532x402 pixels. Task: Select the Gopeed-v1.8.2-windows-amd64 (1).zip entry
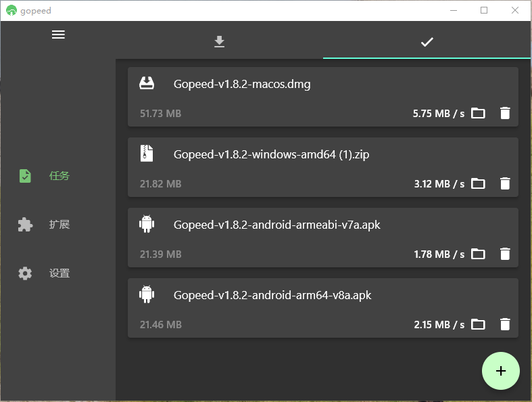(x=271, y=155)
